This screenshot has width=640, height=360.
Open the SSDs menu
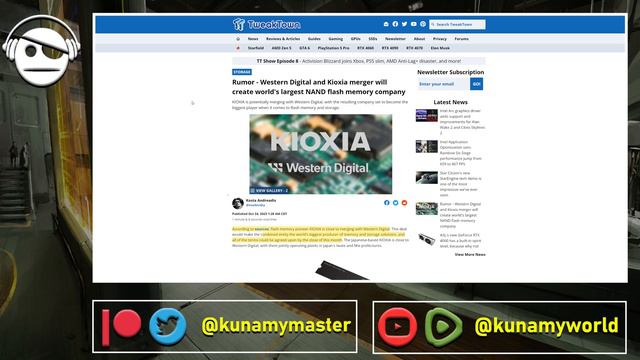tap(373, 39)
